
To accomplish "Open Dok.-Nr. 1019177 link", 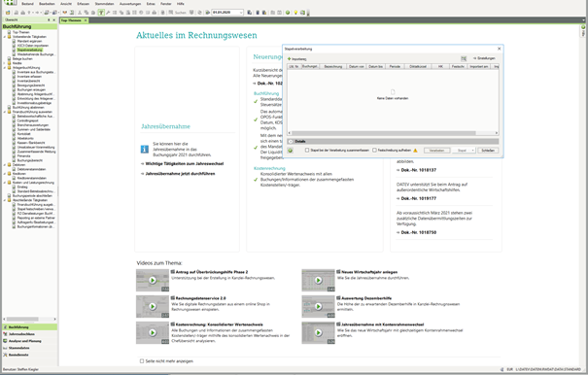I will point(419,198).
